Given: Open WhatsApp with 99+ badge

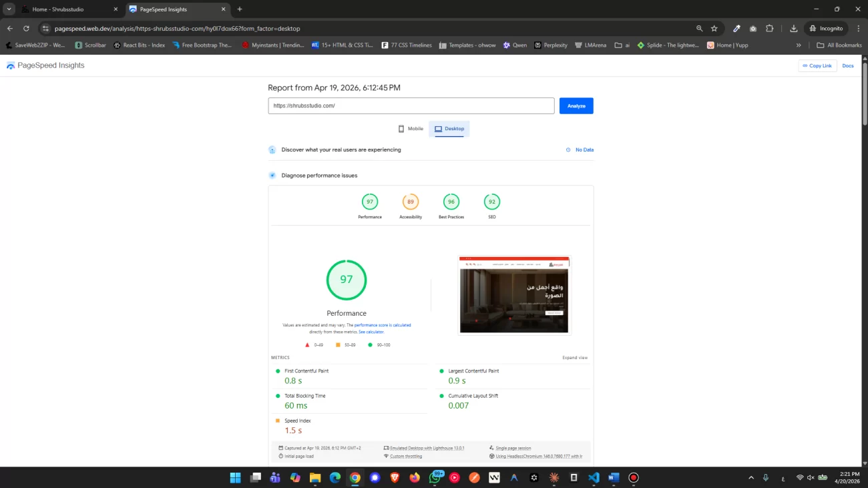Looking at the screenshot, I should point(435,477).
